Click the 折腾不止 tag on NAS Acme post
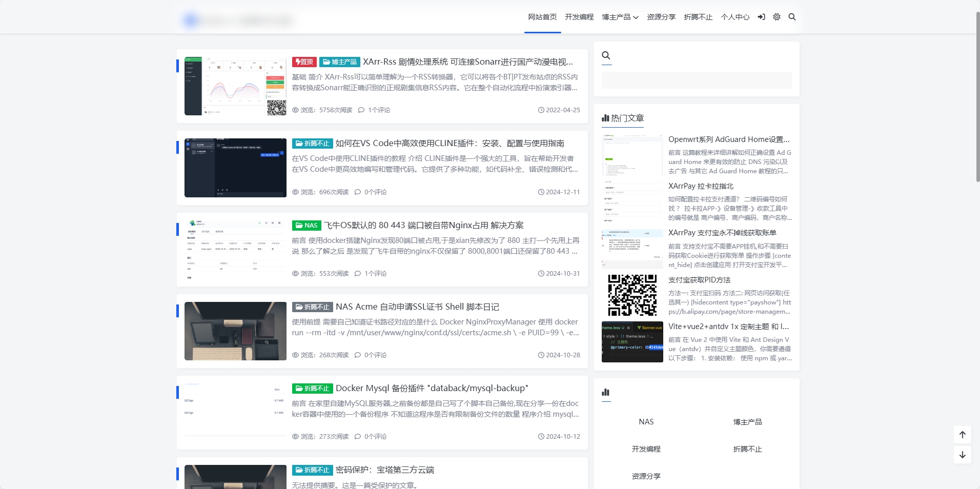 pyautogui.click(x=312, y=307)
